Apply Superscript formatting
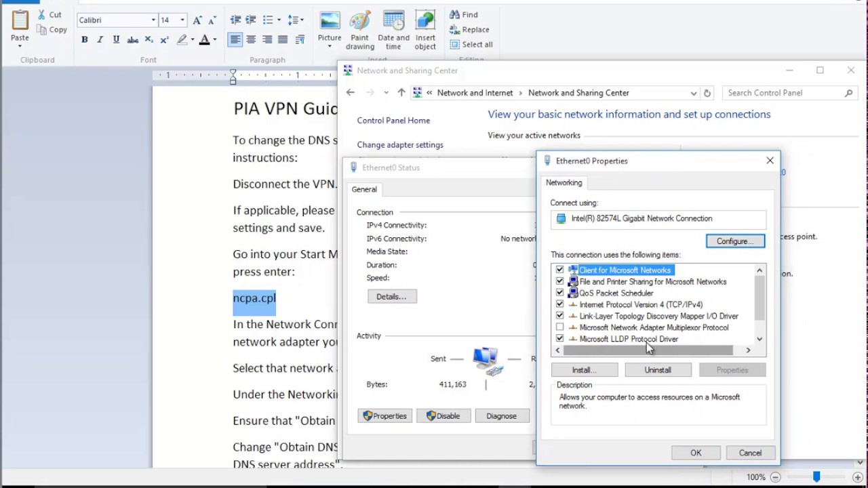The width and height of the screenshot is (868, 488). 164,40
